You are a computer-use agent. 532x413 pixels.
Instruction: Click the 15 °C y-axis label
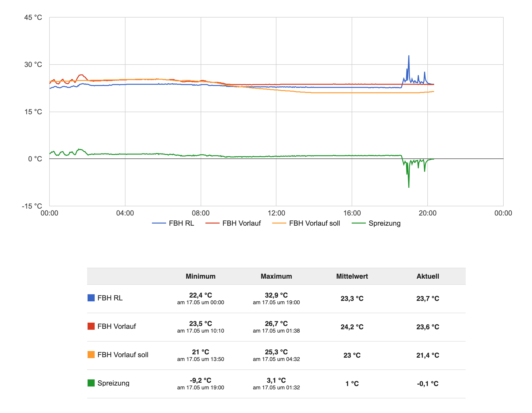(33, 112)
